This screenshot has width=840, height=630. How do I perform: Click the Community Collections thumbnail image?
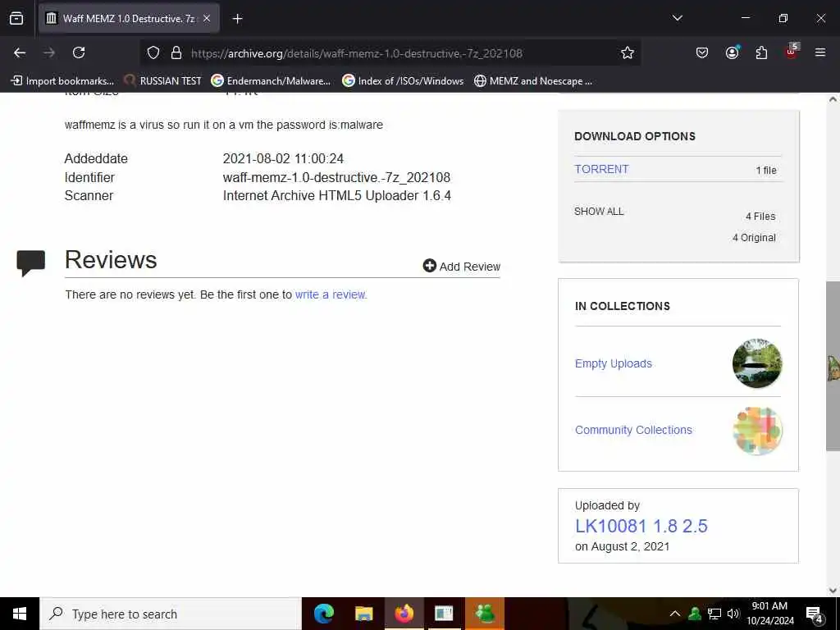pos(757,430)
